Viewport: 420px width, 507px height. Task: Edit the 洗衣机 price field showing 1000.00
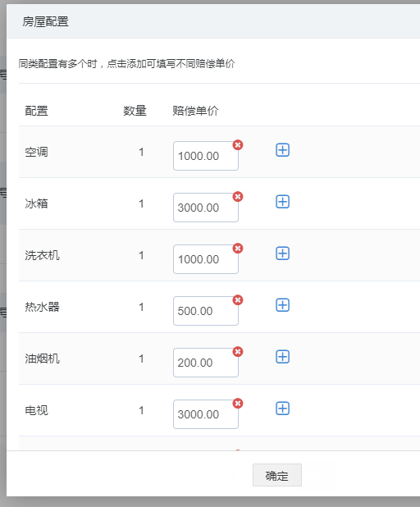206,259
